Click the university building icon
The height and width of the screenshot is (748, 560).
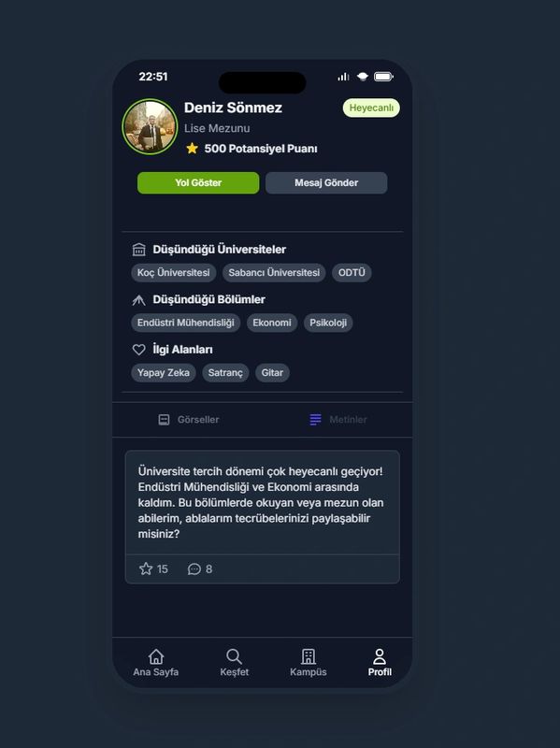(x=138, y=249)
